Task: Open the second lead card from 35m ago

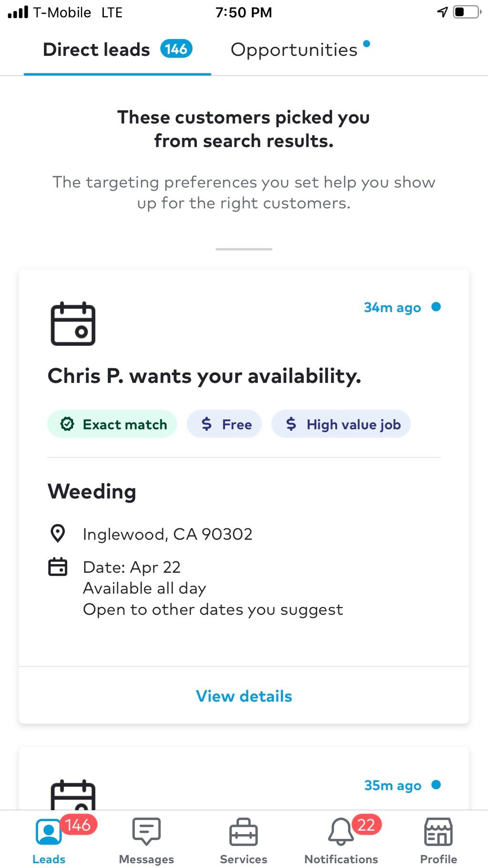Action: (244, 779)
